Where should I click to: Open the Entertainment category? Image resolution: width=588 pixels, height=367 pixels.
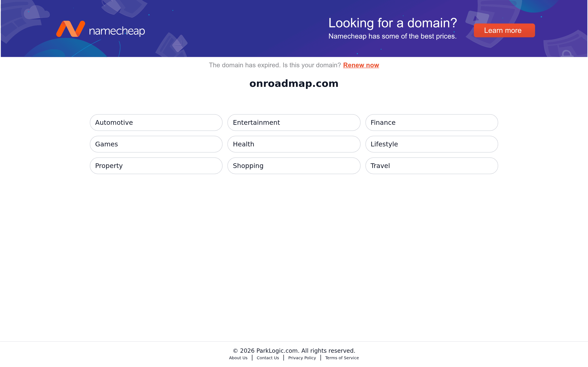[294, 122]
